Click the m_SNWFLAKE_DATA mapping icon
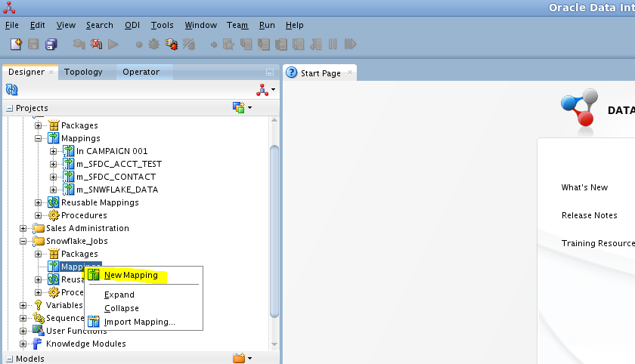 [69, 190]
